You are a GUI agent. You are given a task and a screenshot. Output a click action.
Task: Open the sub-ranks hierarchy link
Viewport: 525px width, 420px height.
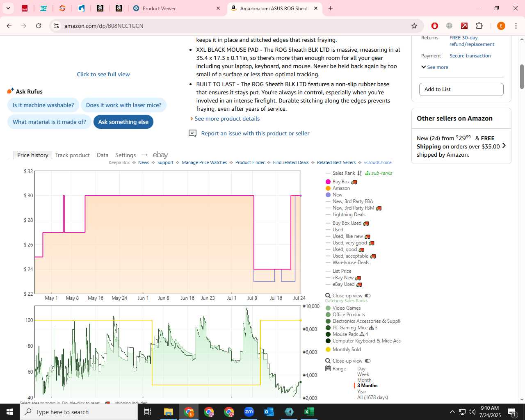click(379, 173)
